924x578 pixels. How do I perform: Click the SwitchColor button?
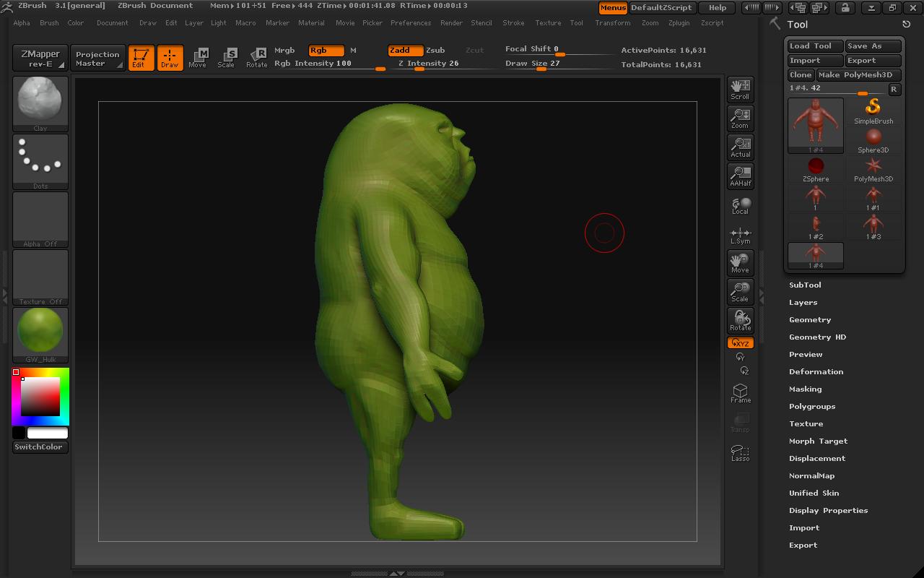40,447
